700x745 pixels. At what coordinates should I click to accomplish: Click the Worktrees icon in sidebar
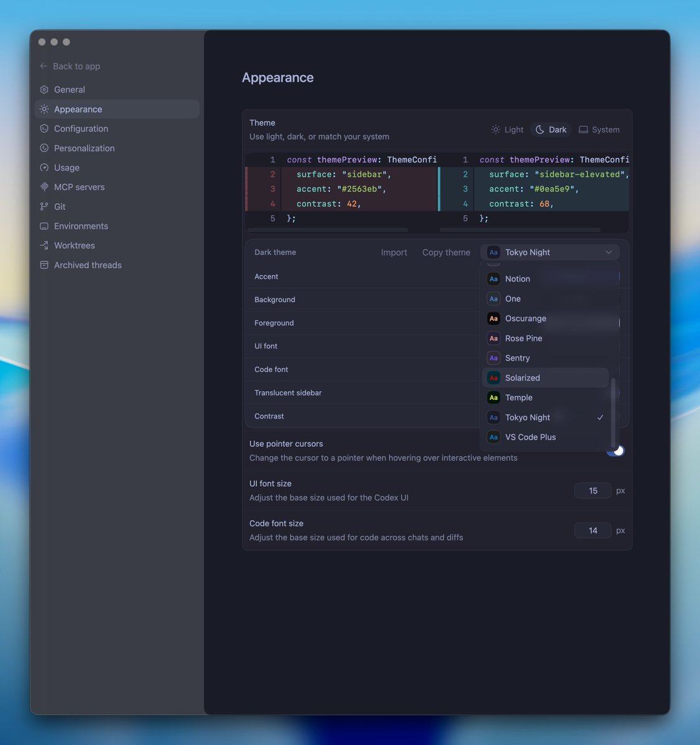tap(44, 245)
